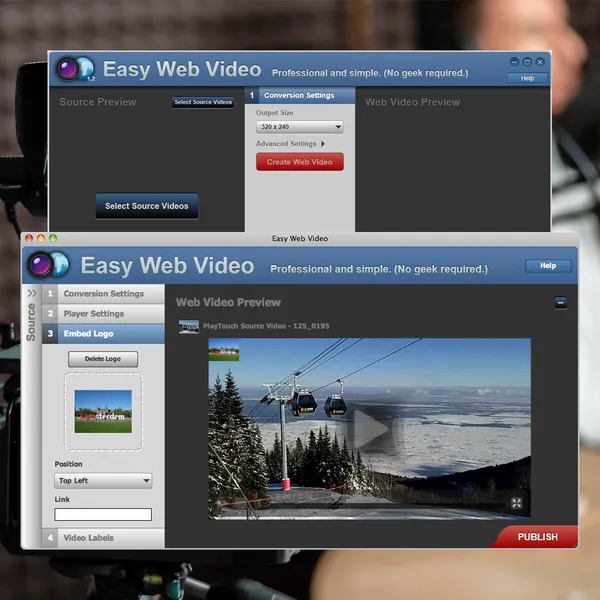This screenshot has width=600, height=600.
Task: Play the preview video
Action: click(x=370, y=429)
